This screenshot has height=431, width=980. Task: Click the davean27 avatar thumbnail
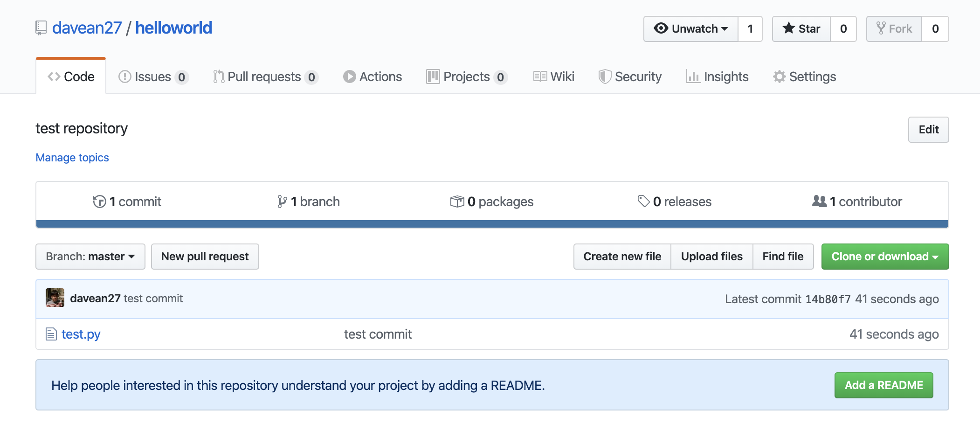point(55,298)
